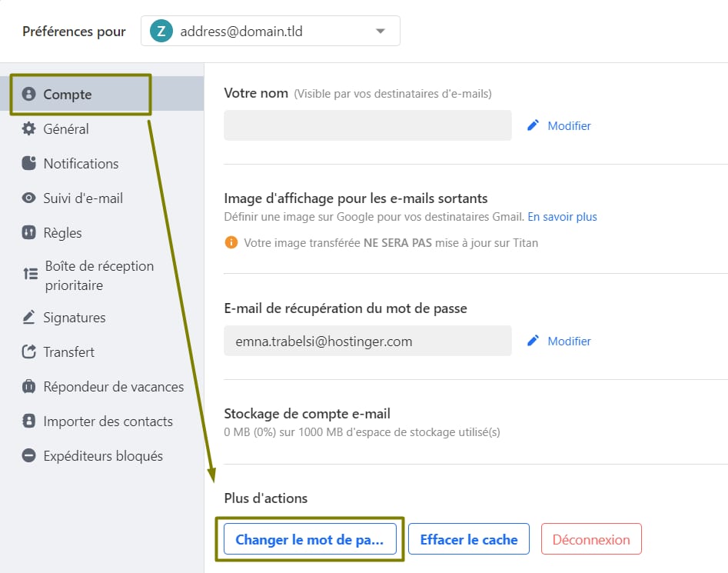Click the Signatures pen icon

tap(29, 318)
